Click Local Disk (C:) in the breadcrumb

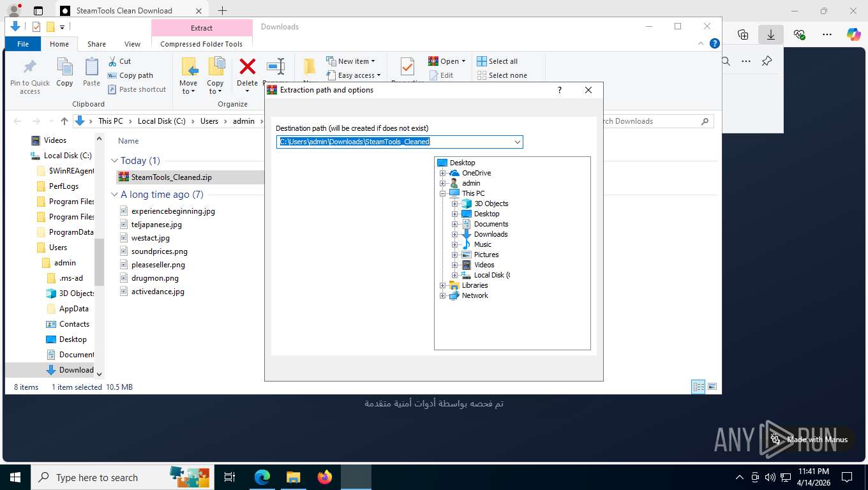pos(161,121)
